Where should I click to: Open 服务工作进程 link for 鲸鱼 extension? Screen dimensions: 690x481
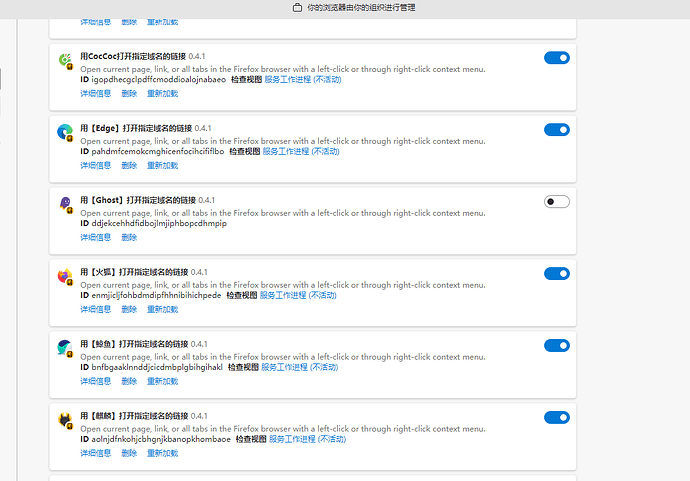coord(300,367)
